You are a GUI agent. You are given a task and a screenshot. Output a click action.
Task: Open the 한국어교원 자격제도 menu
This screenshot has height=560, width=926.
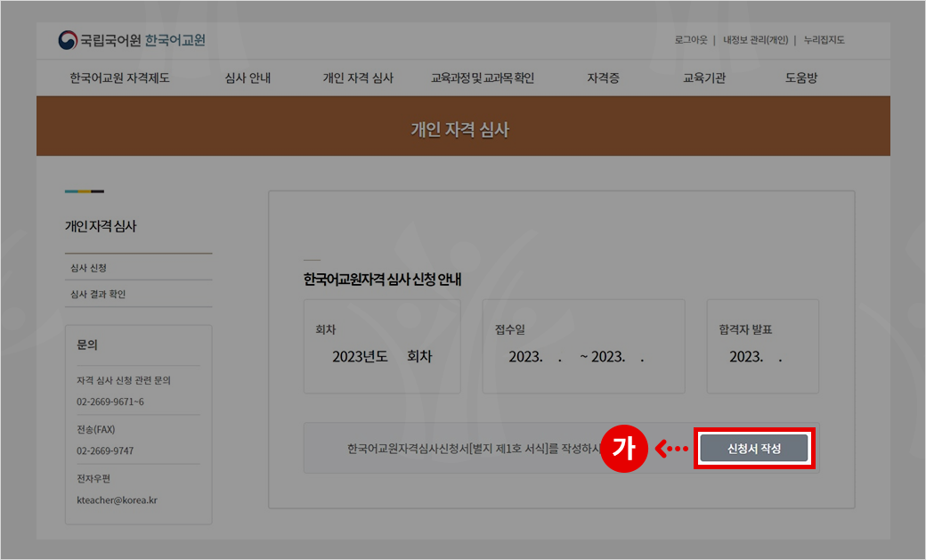click(x=119, y=78)
